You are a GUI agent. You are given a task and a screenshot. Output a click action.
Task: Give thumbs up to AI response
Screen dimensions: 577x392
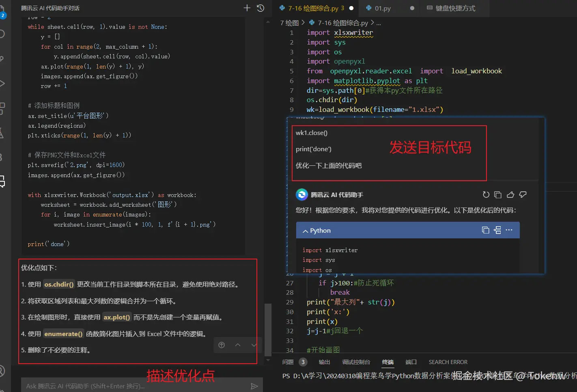(x=510, y=195)
